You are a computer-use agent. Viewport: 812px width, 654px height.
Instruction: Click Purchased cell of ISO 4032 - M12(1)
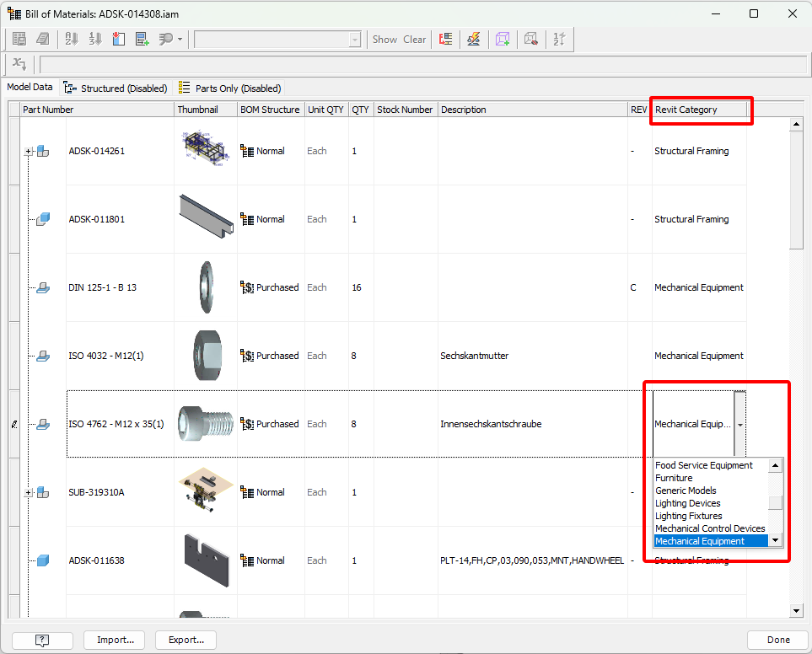tap(271, 356)
